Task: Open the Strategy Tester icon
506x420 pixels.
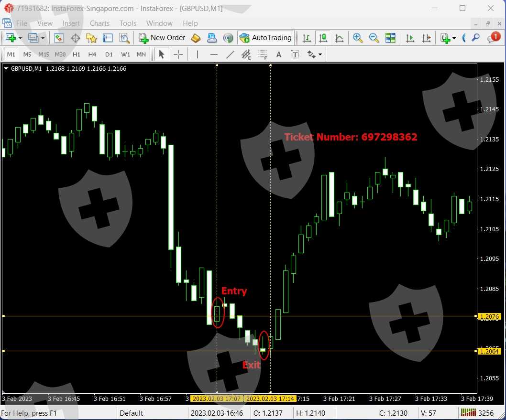Action: click(124, 38)
